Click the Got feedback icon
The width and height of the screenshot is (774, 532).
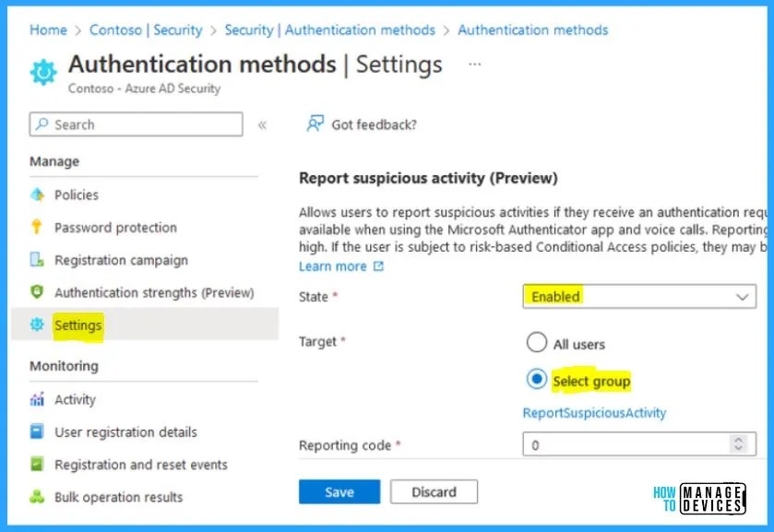coord(315,124)
